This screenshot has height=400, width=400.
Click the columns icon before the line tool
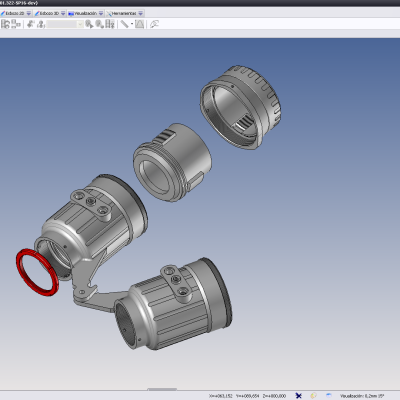[110, 24]
